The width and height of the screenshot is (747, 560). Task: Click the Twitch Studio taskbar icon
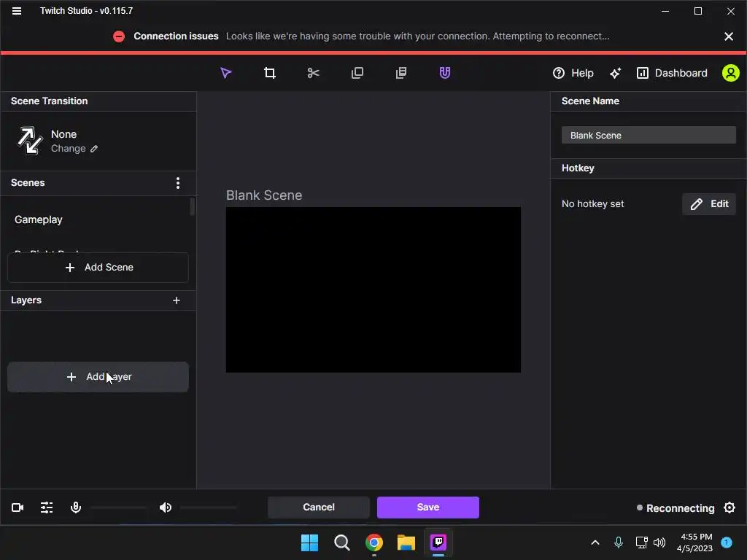click(438, 542)
